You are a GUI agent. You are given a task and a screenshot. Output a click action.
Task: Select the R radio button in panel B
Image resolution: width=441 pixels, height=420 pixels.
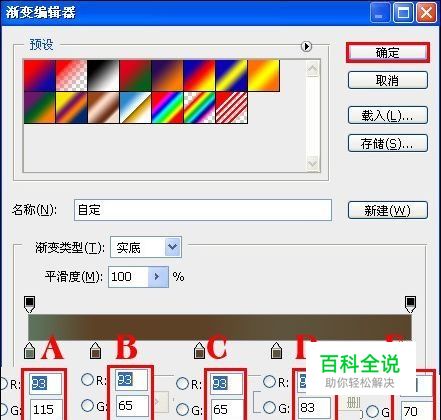coord(87,379)
